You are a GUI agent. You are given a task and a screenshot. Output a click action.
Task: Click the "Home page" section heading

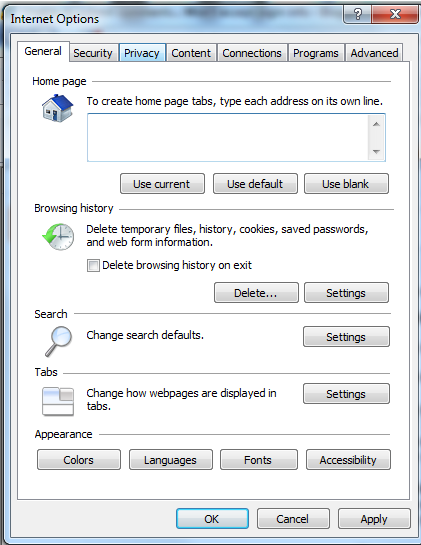click(x=59, y=81)
